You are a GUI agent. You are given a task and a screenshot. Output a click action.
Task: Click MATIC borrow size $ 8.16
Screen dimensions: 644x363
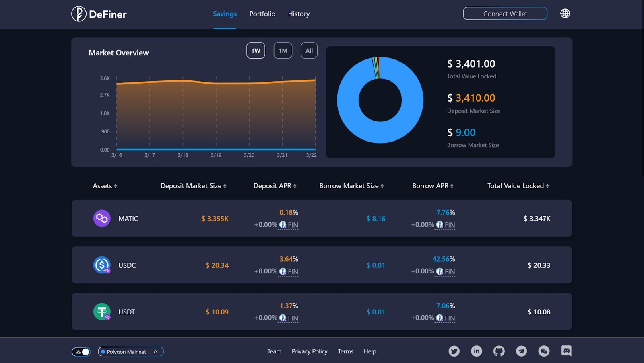tap(376, 219)
